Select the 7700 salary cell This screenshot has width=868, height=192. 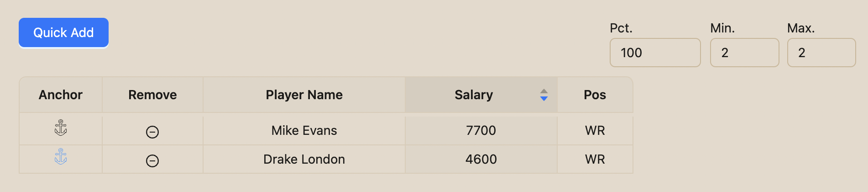(x=481, y=130)
